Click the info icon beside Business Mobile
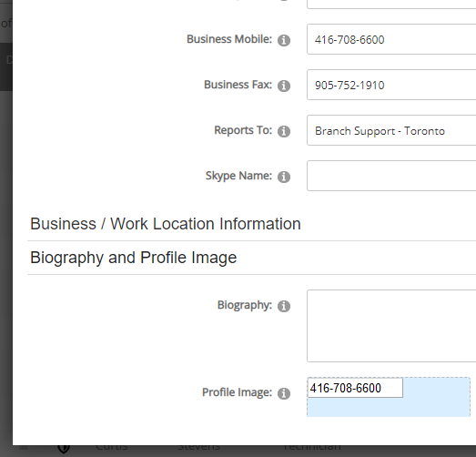Screen dimensions: 476x457 pyautogui.click(x=284, y=40)
